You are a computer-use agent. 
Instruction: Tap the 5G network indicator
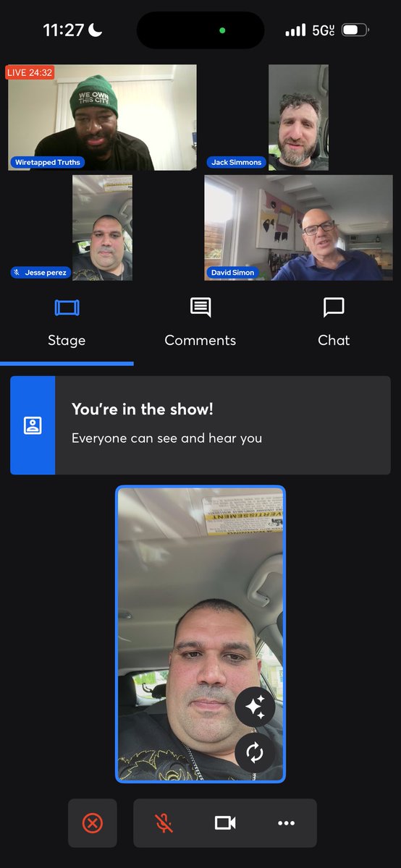click(x=324, y=30)
